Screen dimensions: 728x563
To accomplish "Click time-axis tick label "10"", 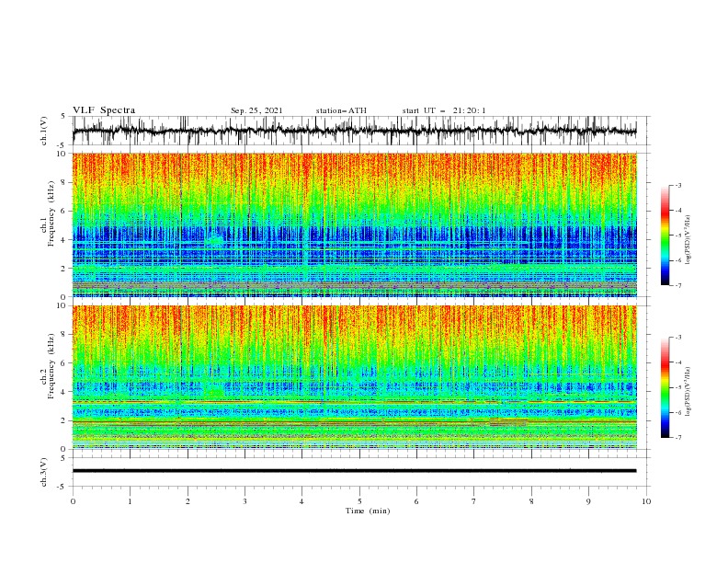I will point(646,501).
